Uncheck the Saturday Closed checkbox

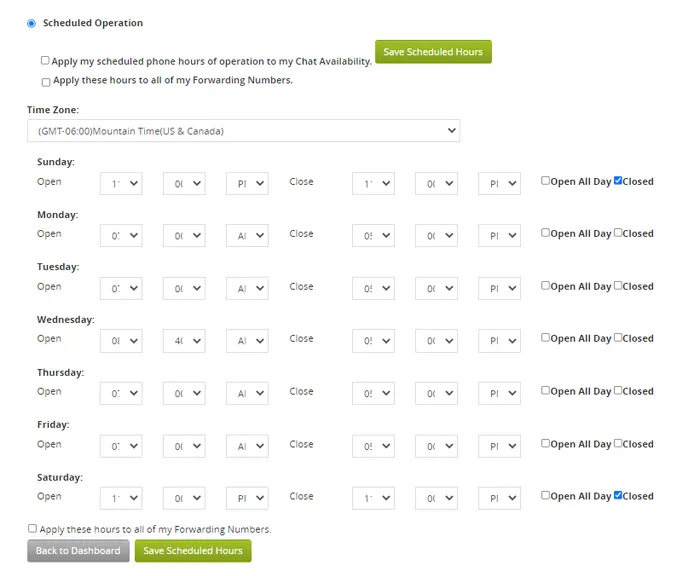point(618,495)
